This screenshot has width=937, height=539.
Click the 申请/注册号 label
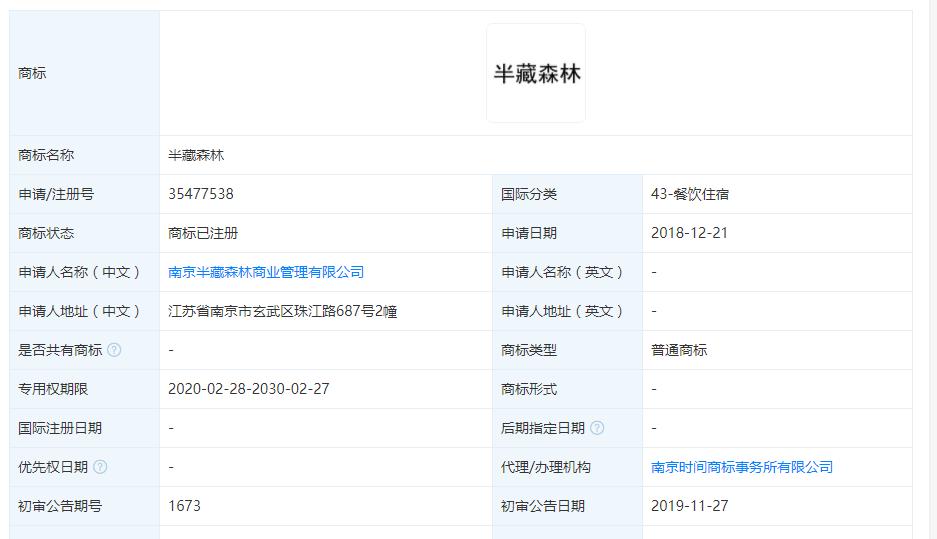(56, 194)
